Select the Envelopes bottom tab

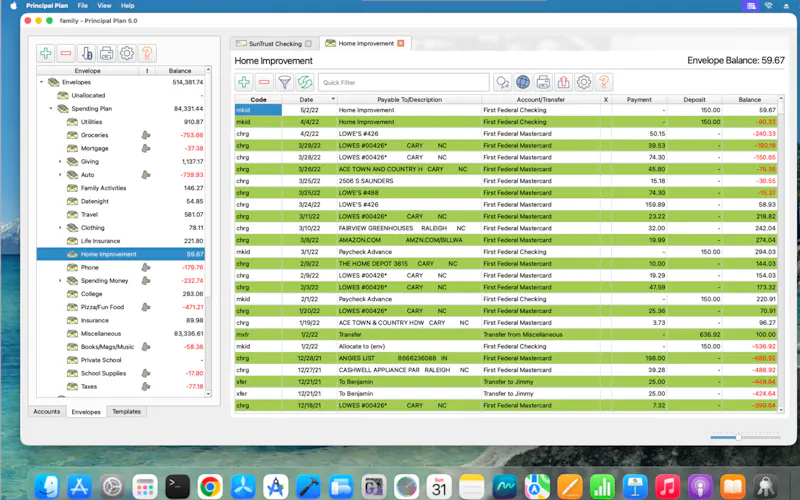[86, 412]
